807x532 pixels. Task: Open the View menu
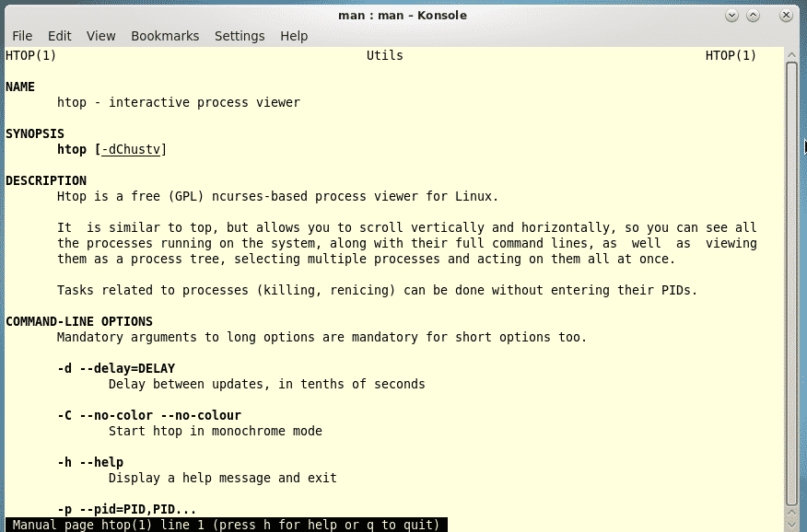(x=101, y=36)
